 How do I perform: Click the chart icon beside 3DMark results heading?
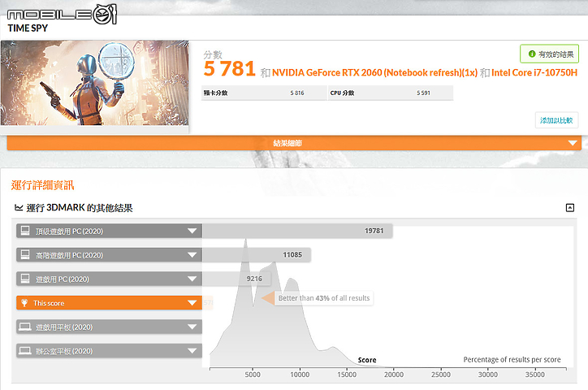pos(19,207)
